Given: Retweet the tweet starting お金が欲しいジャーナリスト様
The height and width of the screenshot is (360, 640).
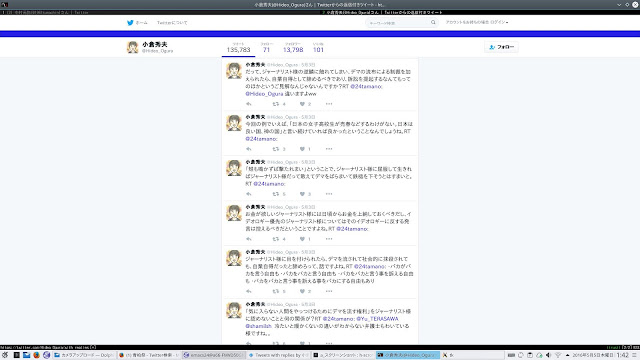Looking at the screenshot, I should (276, 239).
